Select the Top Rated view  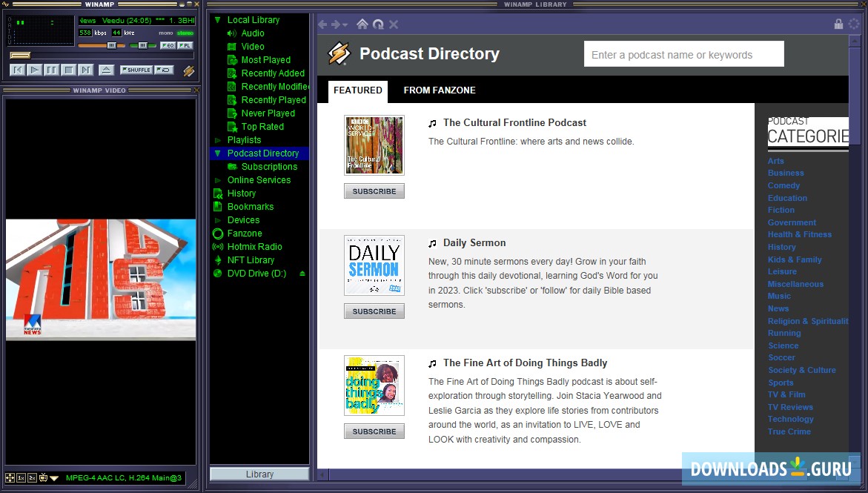click(262, 126)
